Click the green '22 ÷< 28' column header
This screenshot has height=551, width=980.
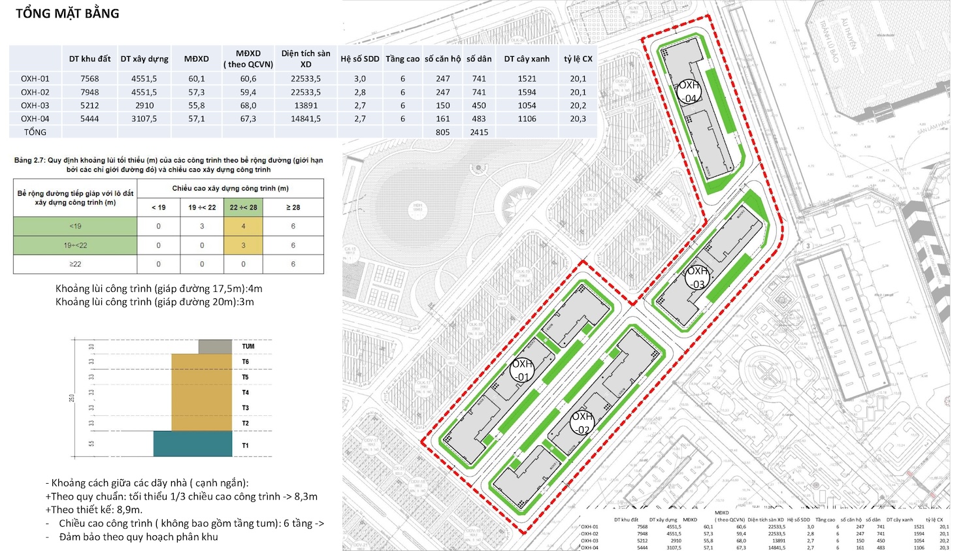(243, 208)
